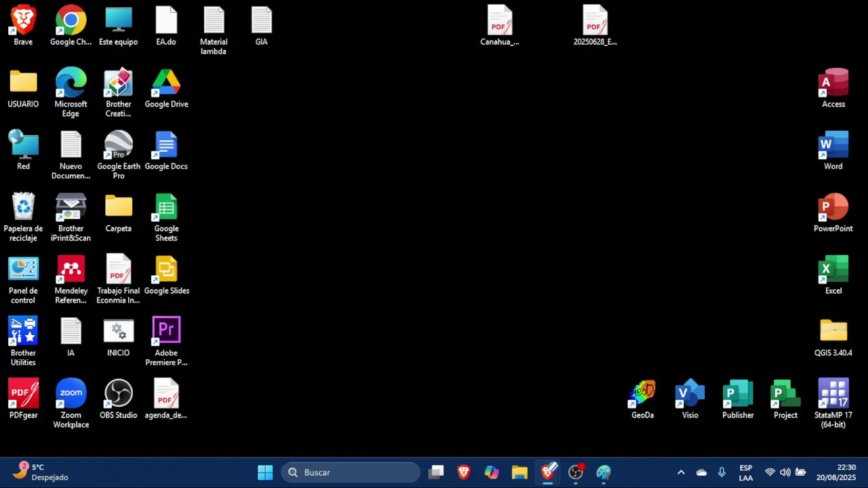Select the Zoom Workplace shortcut
868x488 pixels.
pos(71,404)
